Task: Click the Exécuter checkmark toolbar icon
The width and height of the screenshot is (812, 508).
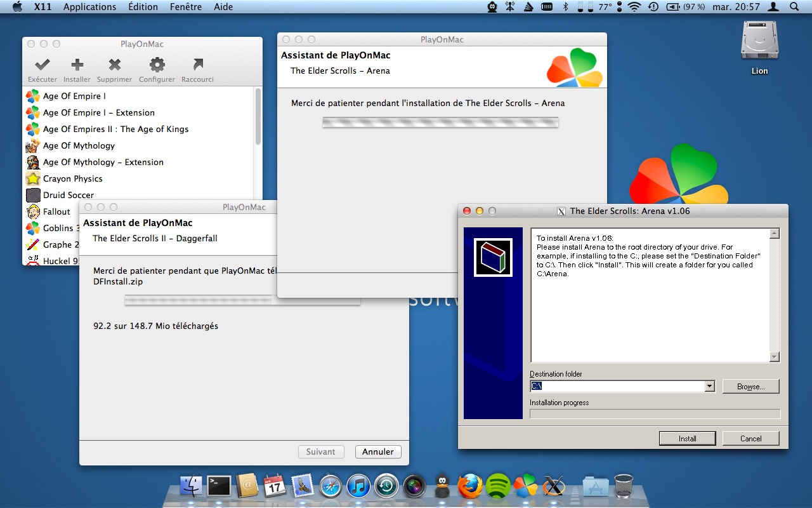Action: click(x=43, y=65)
